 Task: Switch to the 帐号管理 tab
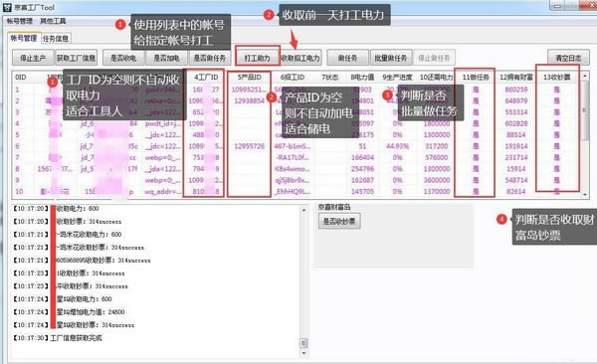pyautogui.click(x=24, y=38)
